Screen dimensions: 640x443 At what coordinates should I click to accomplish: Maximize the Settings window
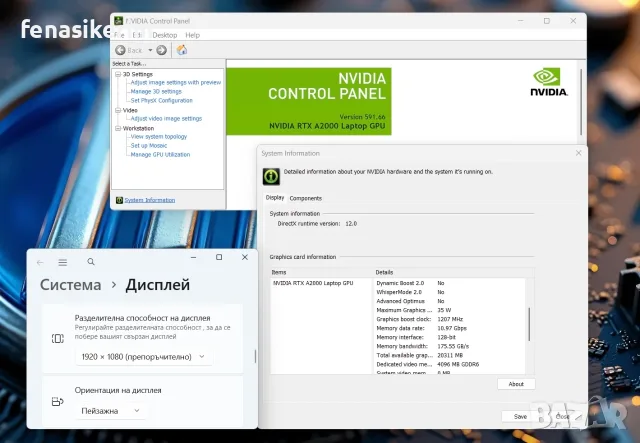pyautogui.click(x=219, y=257)
